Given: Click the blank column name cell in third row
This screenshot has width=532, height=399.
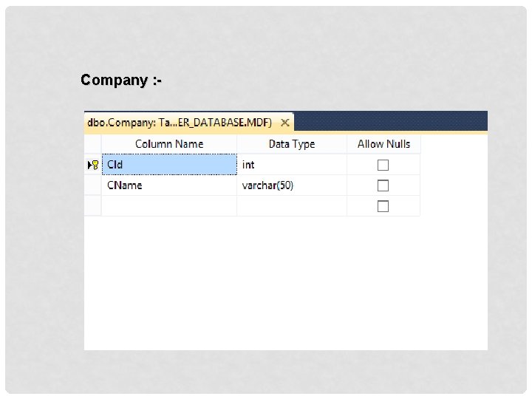Looking at the screenshot, I should (x=168, y=206).
